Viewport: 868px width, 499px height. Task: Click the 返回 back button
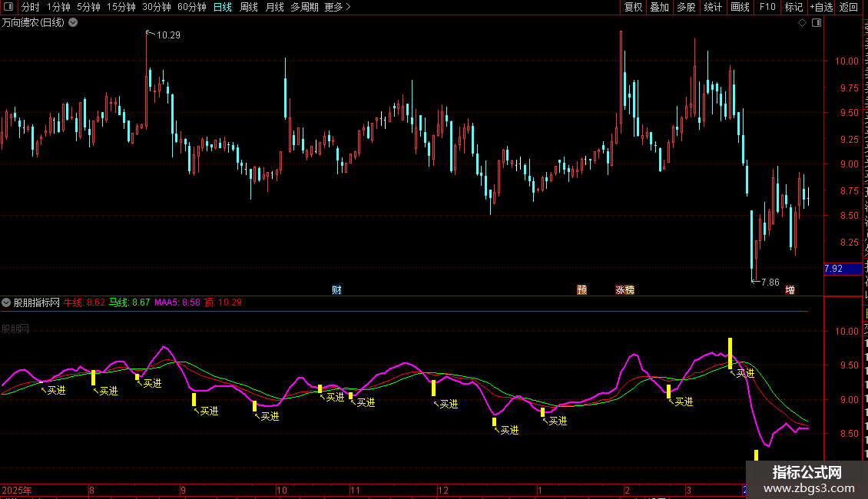(849, 7)
